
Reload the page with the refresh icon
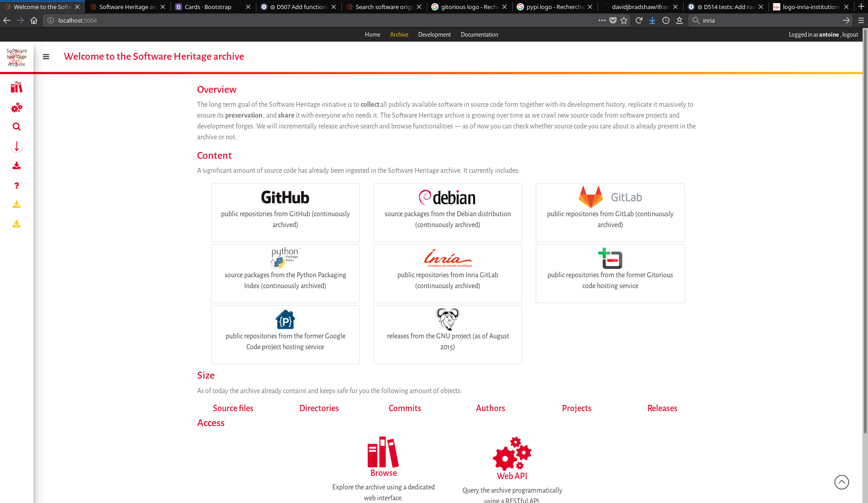639,20
